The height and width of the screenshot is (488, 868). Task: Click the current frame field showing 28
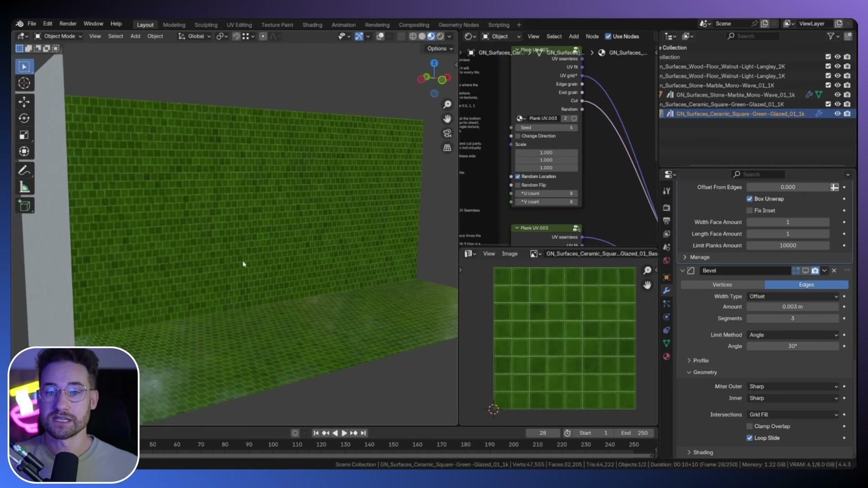pyautogui.click(x=543, y=433)
